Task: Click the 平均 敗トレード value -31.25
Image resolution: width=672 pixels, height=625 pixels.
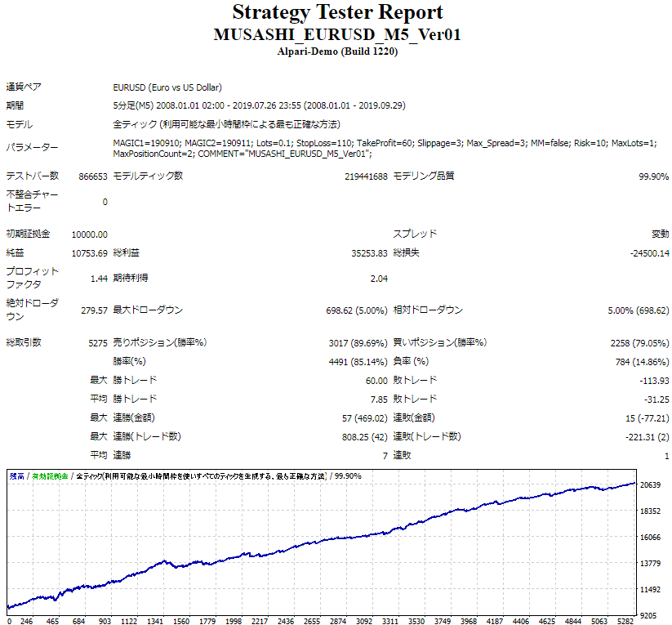Action: pyautogui.click(x=656, y=400)
